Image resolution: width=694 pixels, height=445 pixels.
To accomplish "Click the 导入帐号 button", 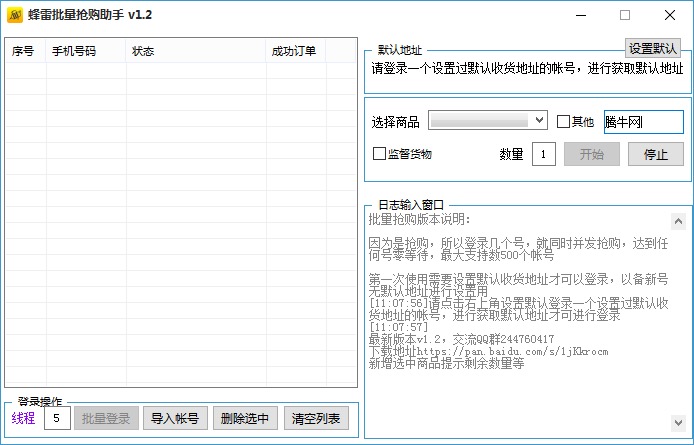I will [175, 418].
